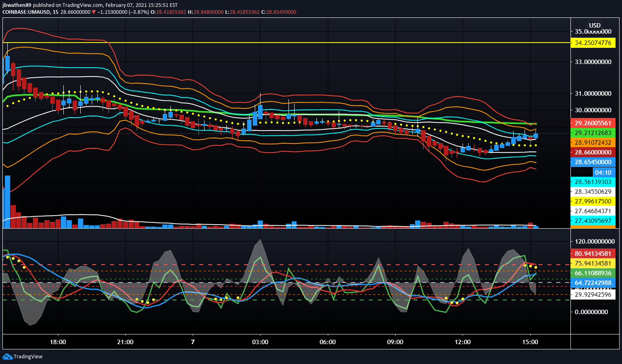Click the white 28.34550629 price label
This screenshot has width=622, height=364.
[x=593, y=192]
